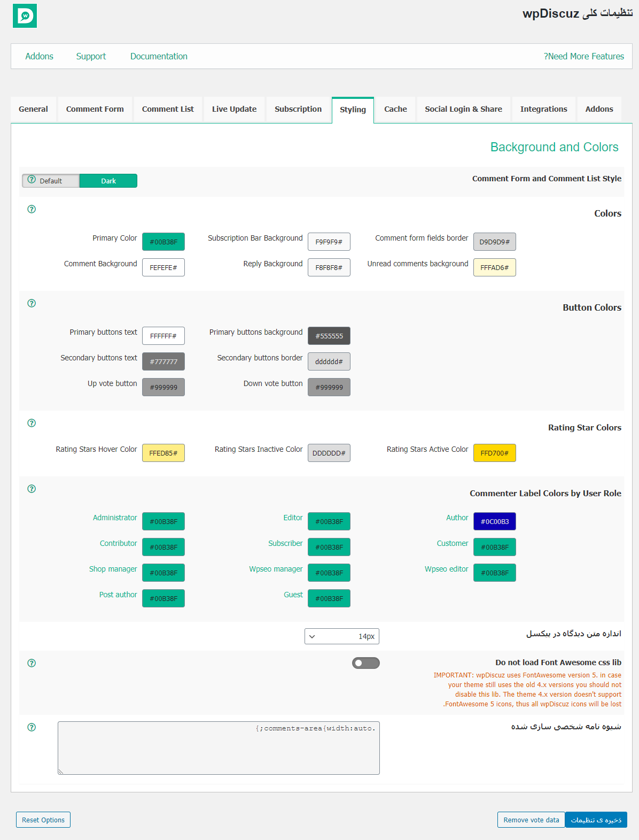Change Down vote button color
The height and width of the screenshot is (840, 639).
(329, 387)
